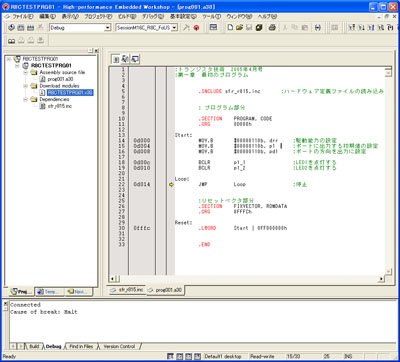This screenshot has height=362, width=400.
Task: Click the Print toolbar icon
Action: coord(272,28)
